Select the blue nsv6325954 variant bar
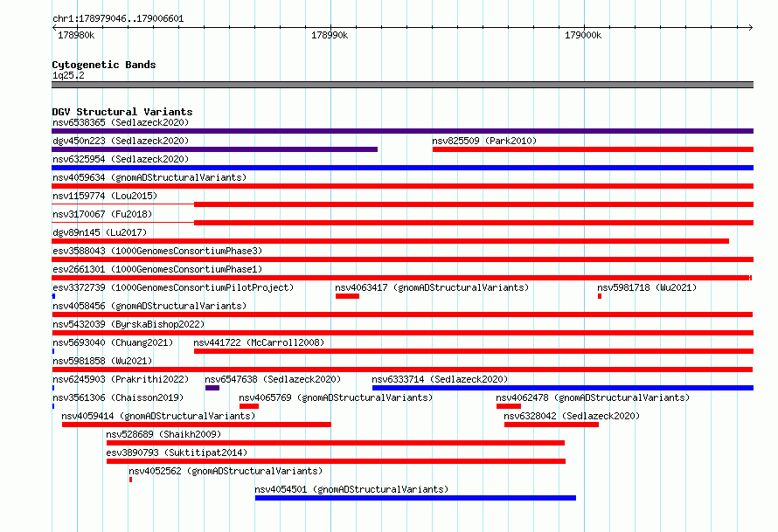 (402, 168)
